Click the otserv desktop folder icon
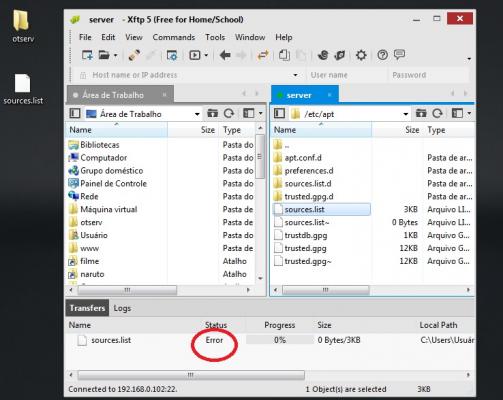The image size is (503, 400). 23,26
